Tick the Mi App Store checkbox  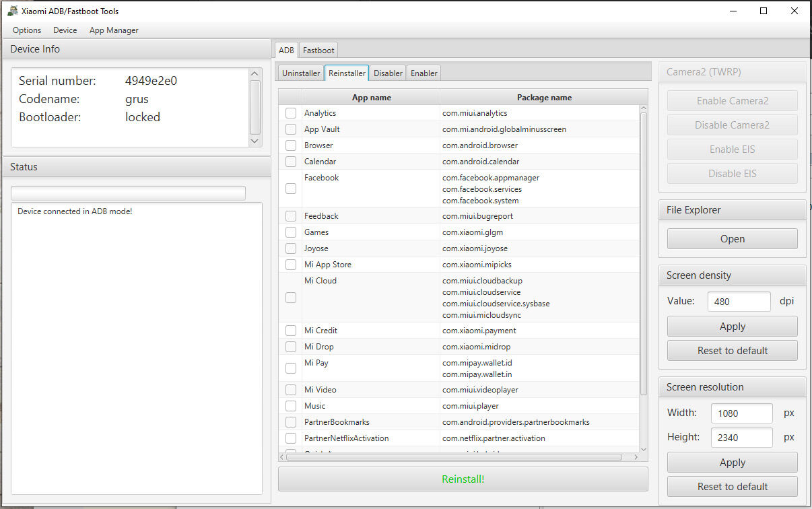click(x=291, y=265)
